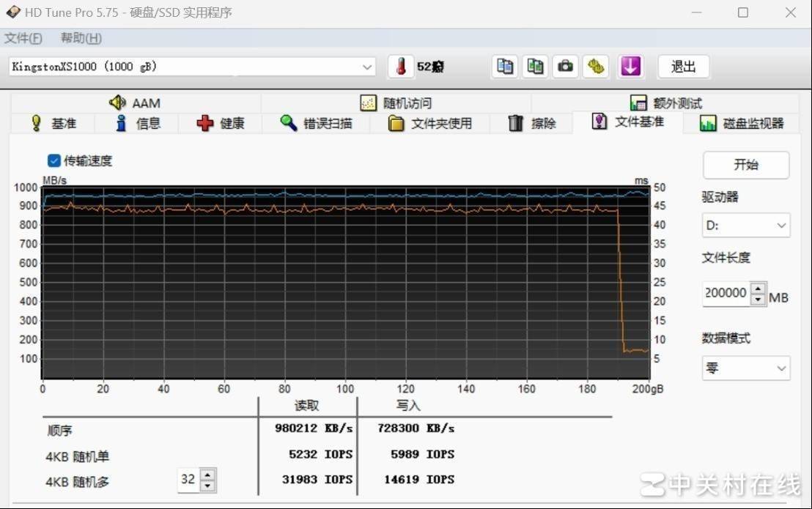The image size is (812, 509).
Task: Copy text results to clipboard icon
Action: point(504,66)
